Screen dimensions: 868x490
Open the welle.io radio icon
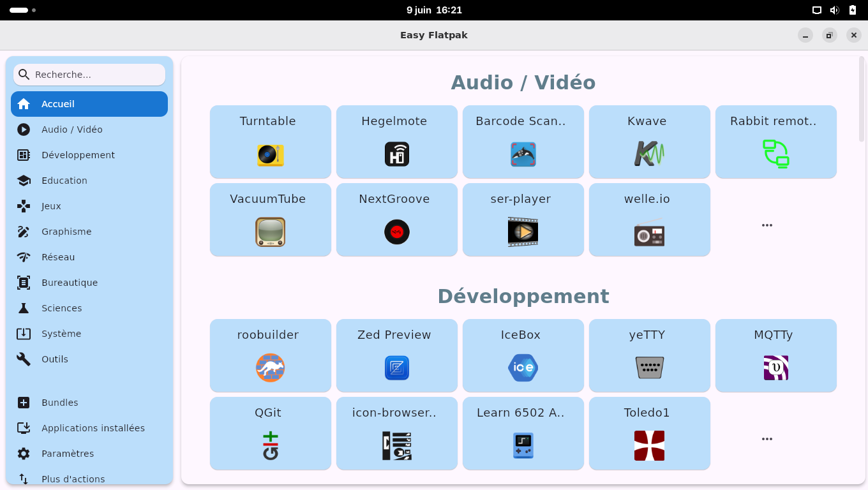tap(650, 232)
